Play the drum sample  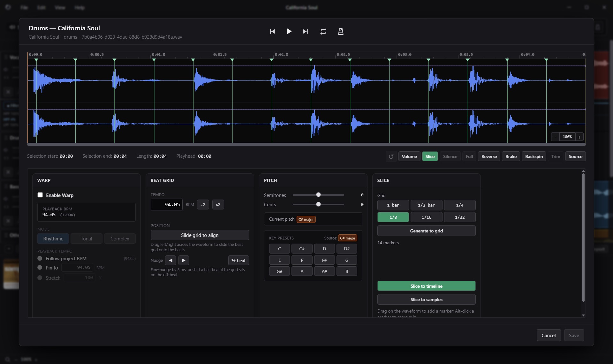coord(289,31)
